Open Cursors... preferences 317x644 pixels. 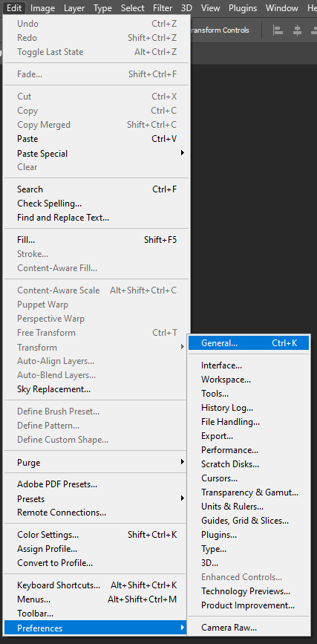point(249,478)
